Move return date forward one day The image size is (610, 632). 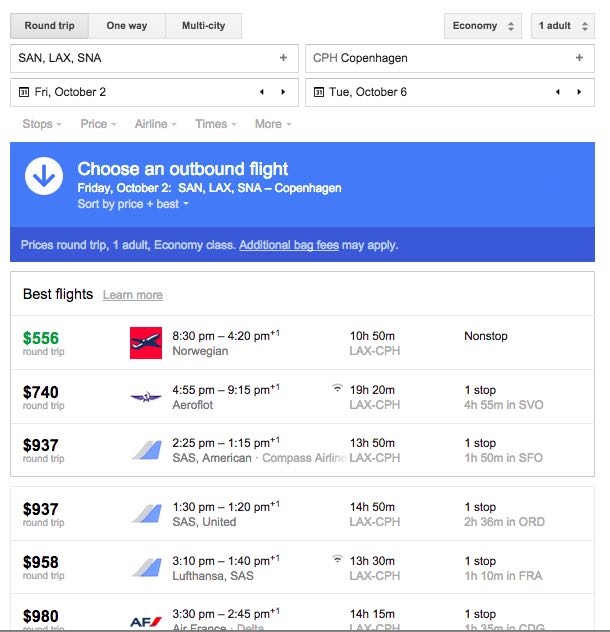click(x=579, y=92)
